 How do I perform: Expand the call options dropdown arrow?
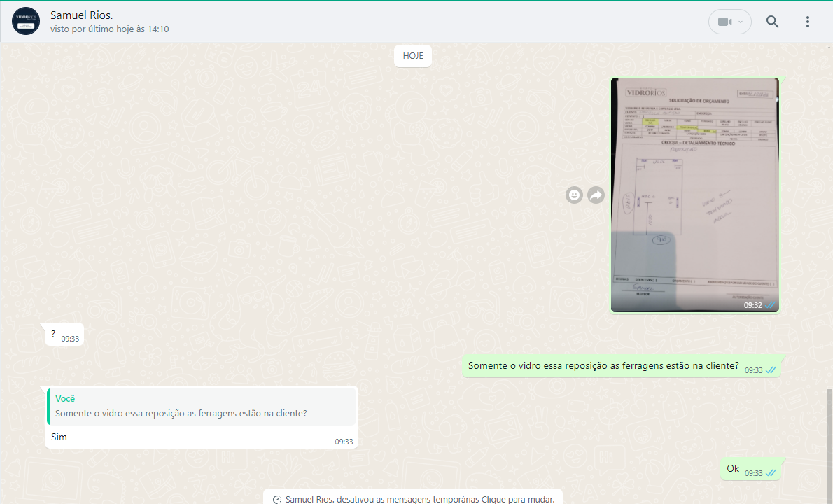741,22
